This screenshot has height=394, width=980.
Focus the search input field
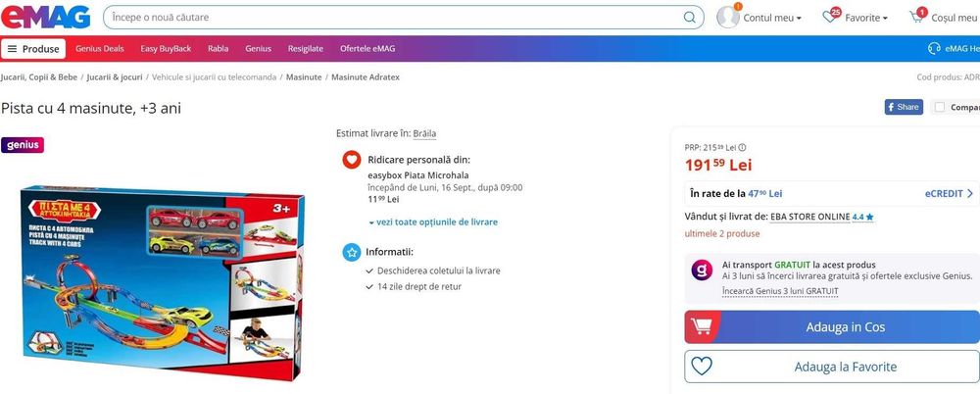(403, 18)
